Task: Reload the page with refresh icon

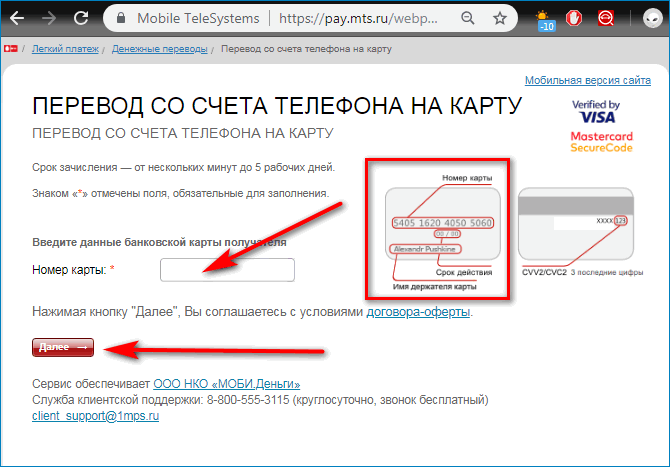Action: tap(81, 18)
